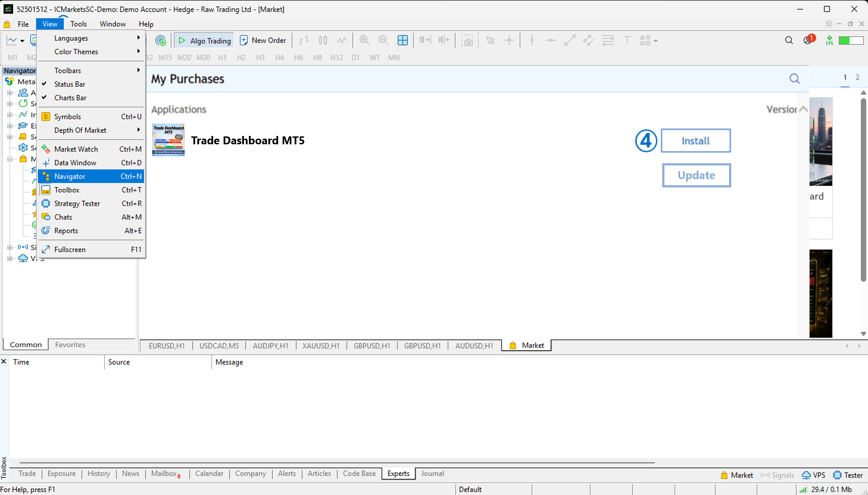868x495 pixels.
Task: Select the crosshair tool
Action: click(x=509, y=40)
